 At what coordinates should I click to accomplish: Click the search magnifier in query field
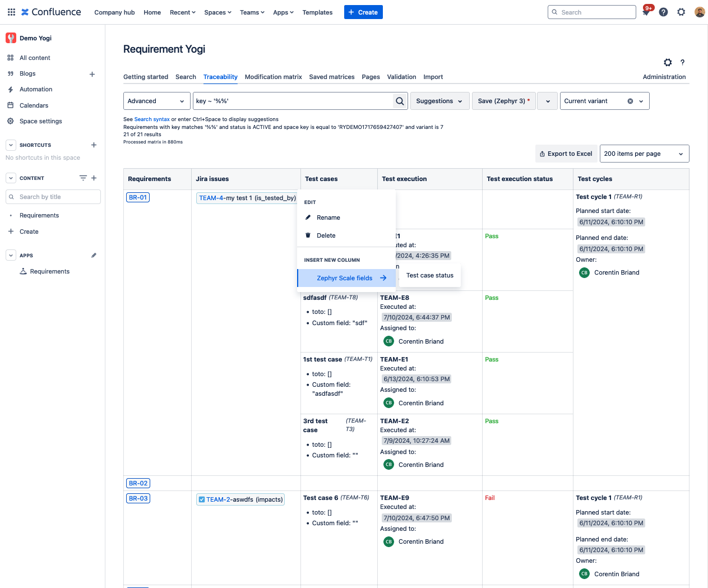tap(400, 101)
